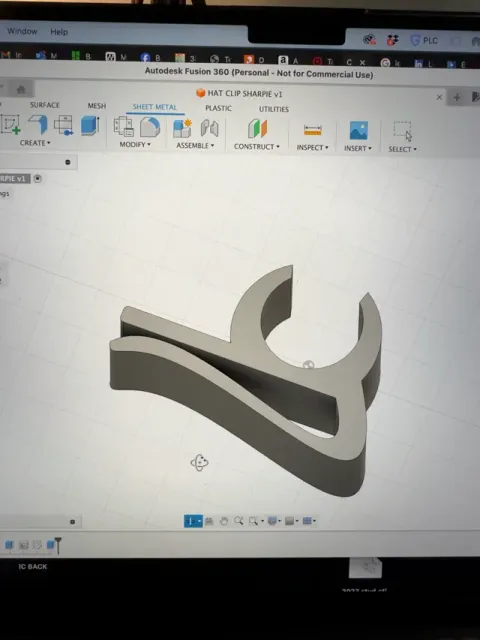This screenshot has height=640, width=480.
Task: Select the Measure ruler icon
Action: pyautogui.click(x=313, y=131)
